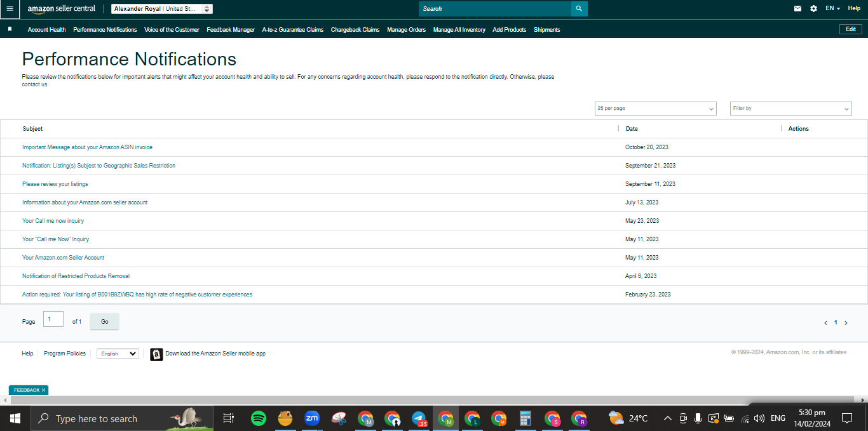Open Spotify from the taskbar

pos(258,418)
